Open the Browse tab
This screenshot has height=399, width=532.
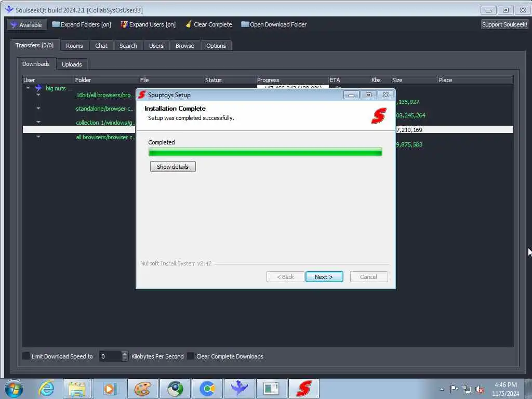coord(184,46)
